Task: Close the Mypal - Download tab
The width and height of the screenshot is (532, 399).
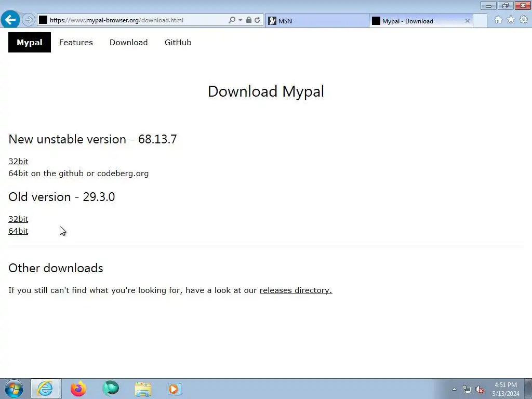Action: pos(467,21)
